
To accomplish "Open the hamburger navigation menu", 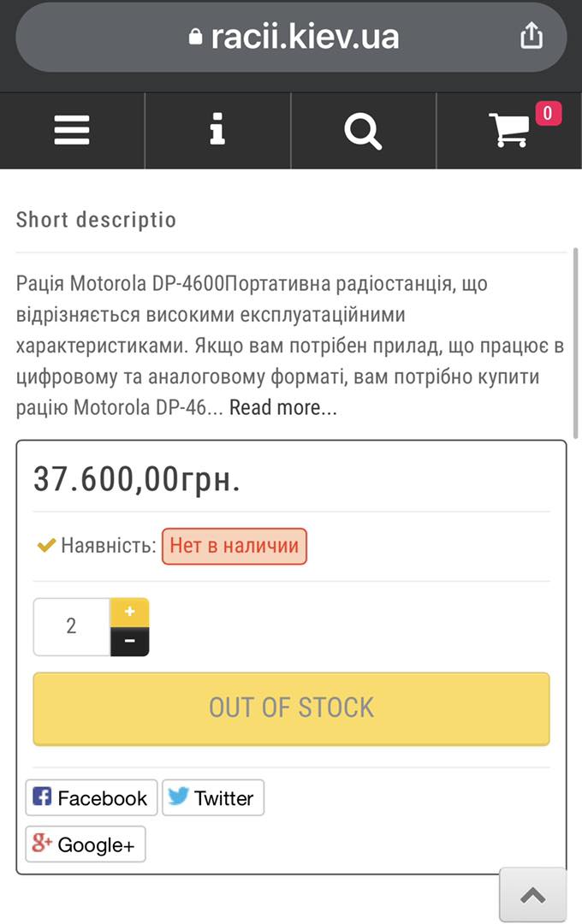I will 71,130.
